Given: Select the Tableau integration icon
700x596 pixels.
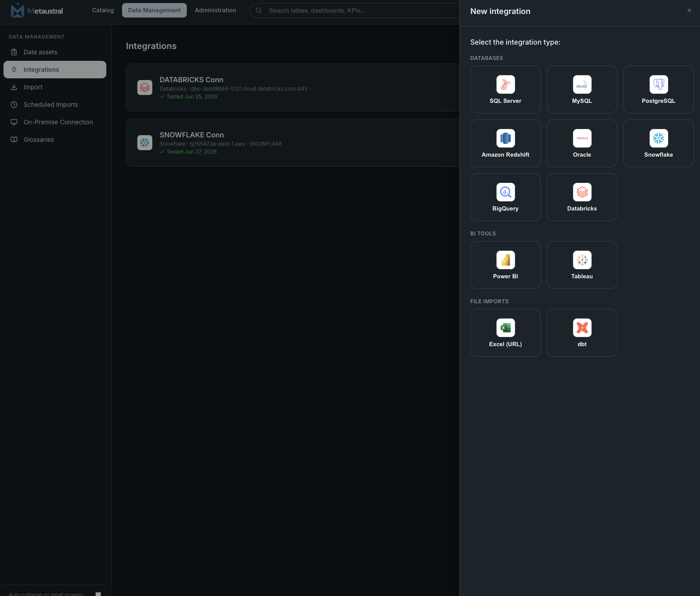Looking at the screenshot, I should (x=582, y=260).
